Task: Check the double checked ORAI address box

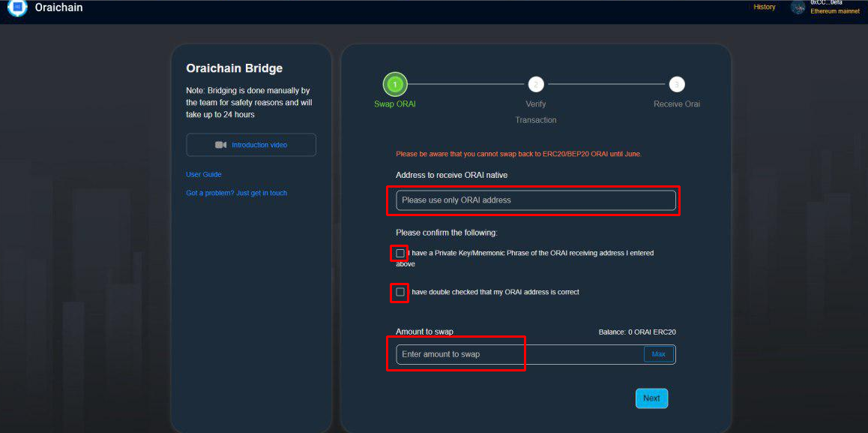Action: coord(400,292)
